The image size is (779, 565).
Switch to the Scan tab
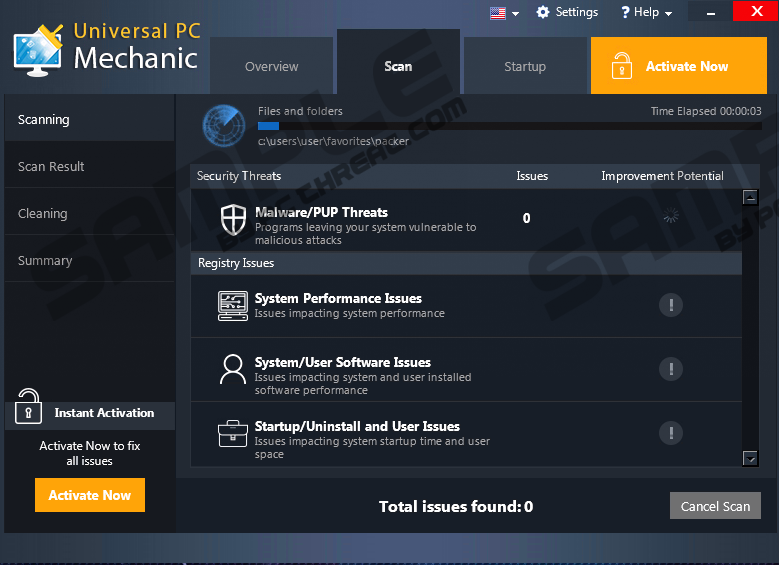coord(398,62)
